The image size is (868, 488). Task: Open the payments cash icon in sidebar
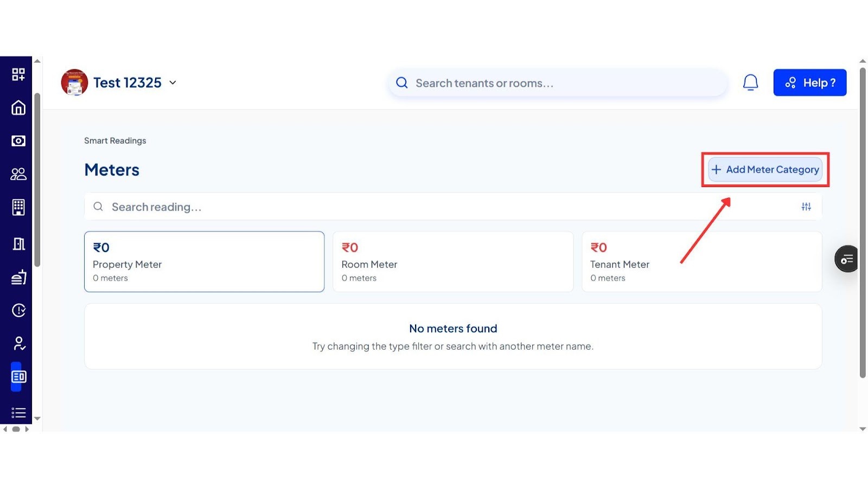18,141
